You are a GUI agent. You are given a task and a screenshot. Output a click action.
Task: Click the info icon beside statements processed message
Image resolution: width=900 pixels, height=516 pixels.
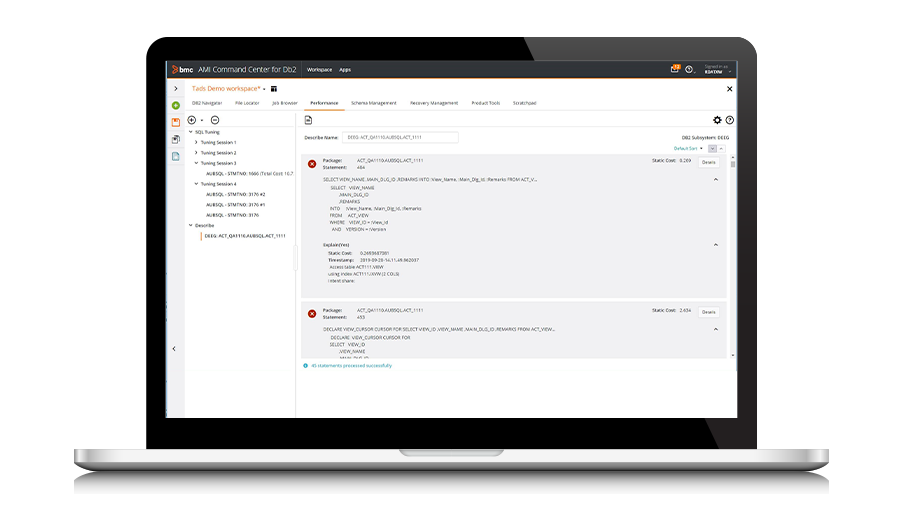(x=305, y=366)
